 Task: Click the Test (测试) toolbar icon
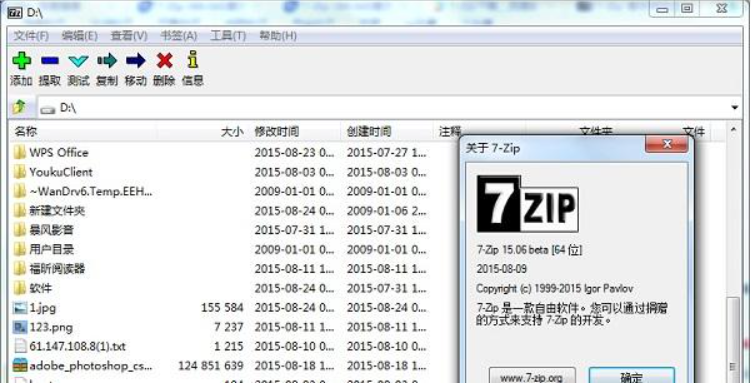(78, 61)
